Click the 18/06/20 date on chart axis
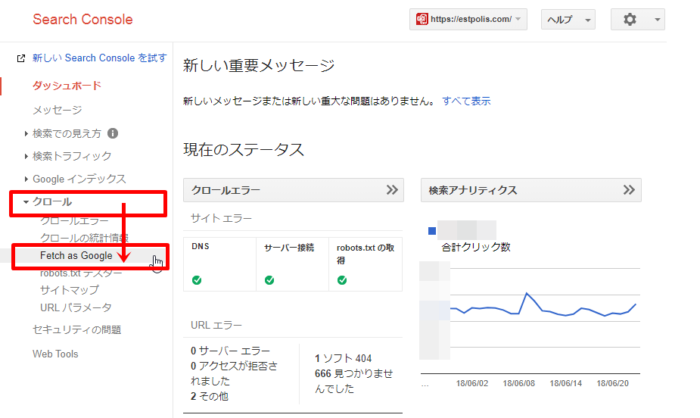This screenshot has width=700, height=418. click(x=612, y=383)
